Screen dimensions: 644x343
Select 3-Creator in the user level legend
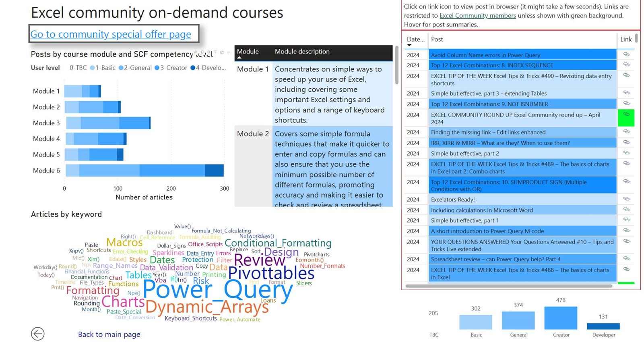point(171,68)
